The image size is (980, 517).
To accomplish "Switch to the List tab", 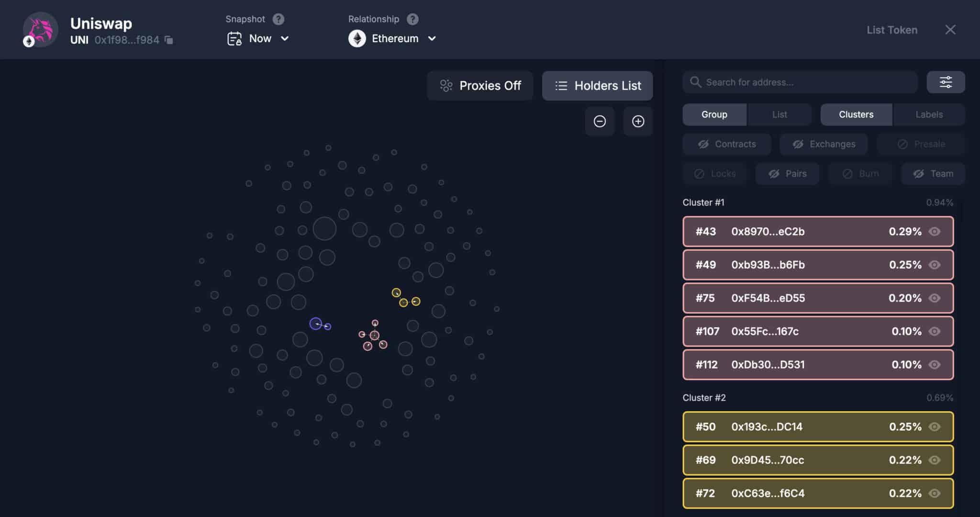I will pyautogui.click(x=780, y=114).
